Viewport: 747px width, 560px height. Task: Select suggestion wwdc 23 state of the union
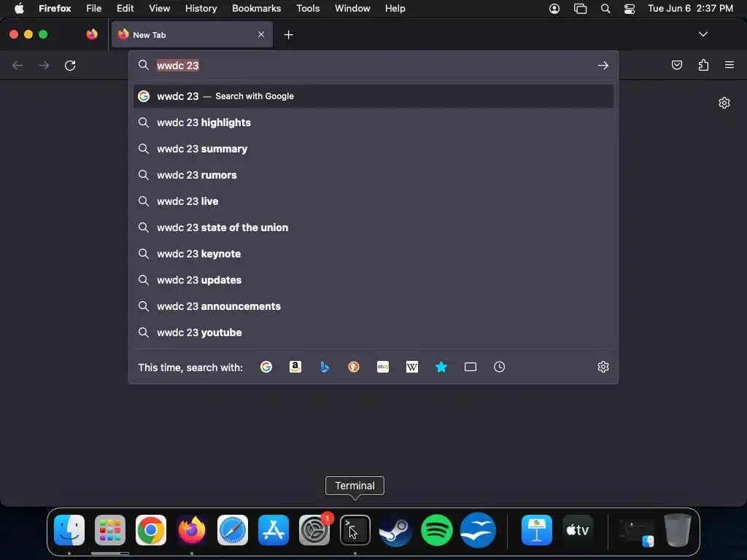tap(373, 227)
